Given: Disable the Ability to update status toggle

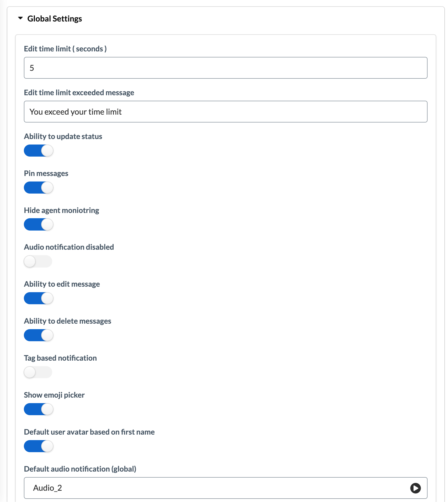Looking at the screenshot, I should pos(39,151).
